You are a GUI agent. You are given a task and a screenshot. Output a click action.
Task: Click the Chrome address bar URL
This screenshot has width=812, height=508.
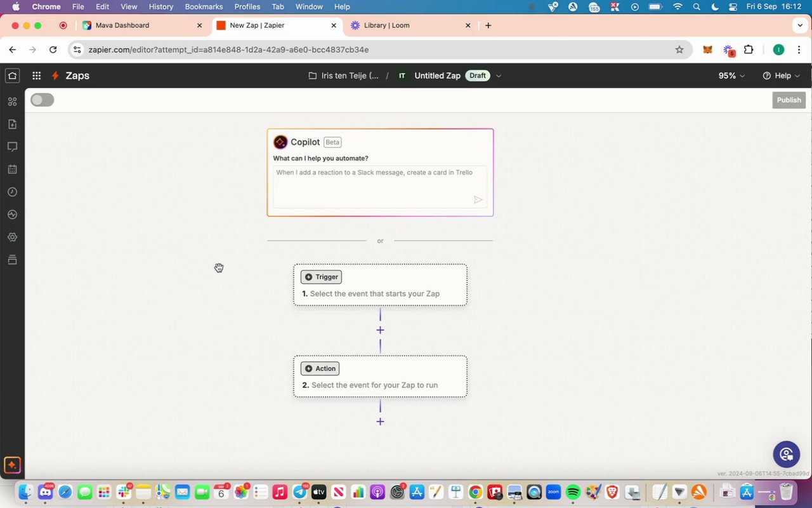click(228, 50)
